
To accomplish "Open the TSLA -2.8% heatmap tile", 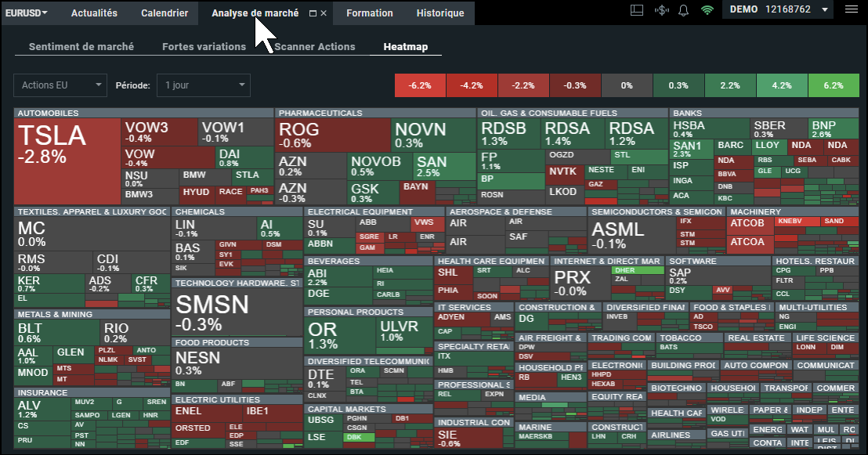I will [x=67, y=161].
